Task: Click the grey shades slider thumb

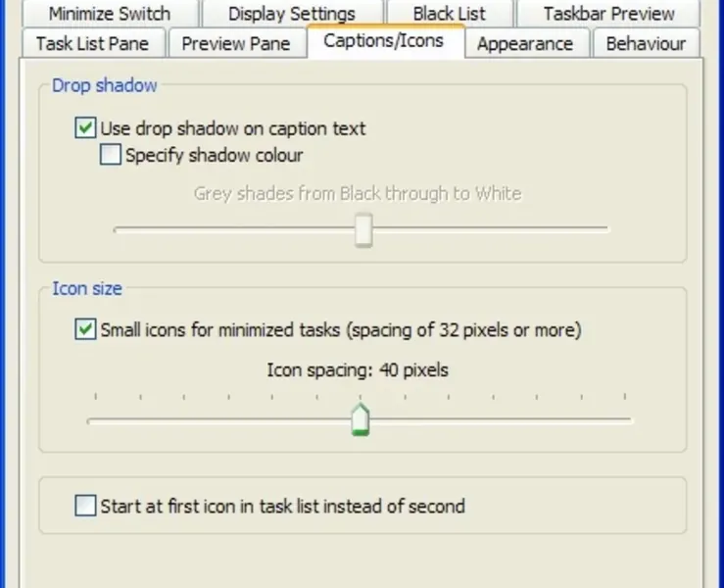Action: (x=363, y=231)
